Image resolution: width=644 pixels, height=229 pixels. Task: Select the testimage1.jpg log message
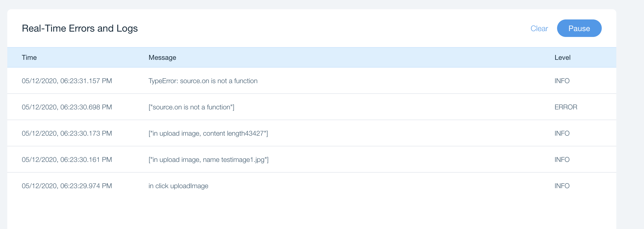(x=208, y=160)
